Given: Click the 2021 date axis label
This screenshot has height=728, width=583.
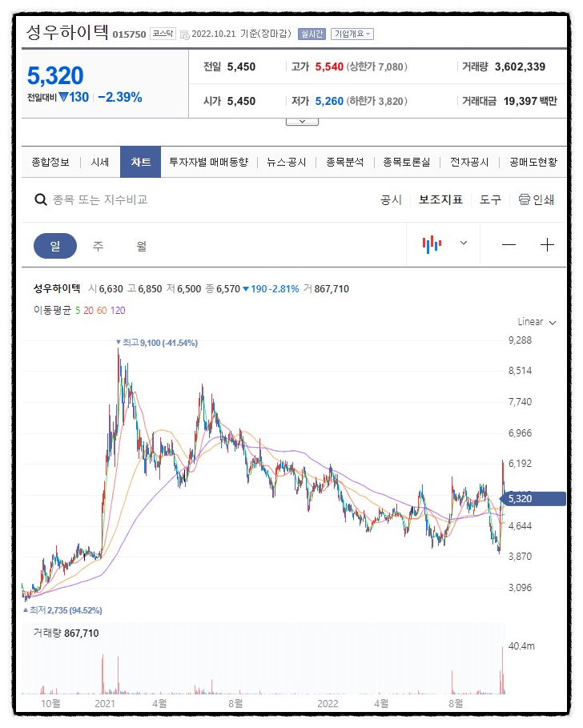Looking at the screenshot, I should (105, 703).
